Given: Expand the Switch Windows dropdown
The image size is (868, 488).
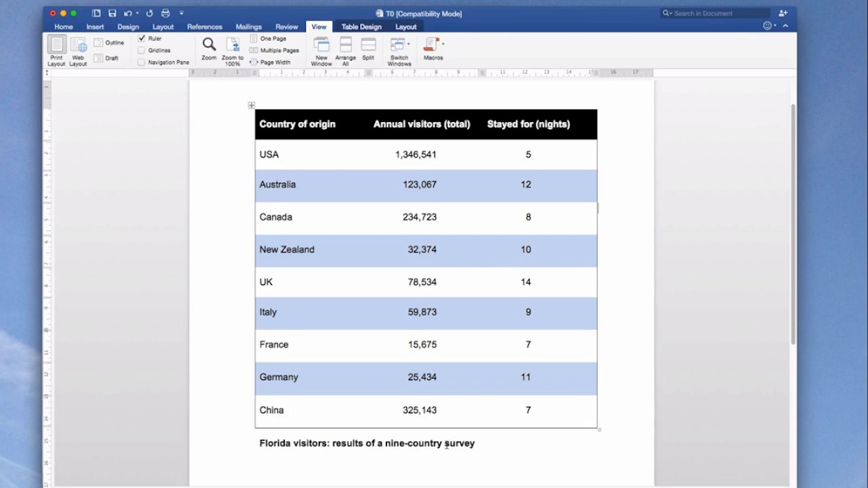Looking at the screenshot, I should (408, 44).
